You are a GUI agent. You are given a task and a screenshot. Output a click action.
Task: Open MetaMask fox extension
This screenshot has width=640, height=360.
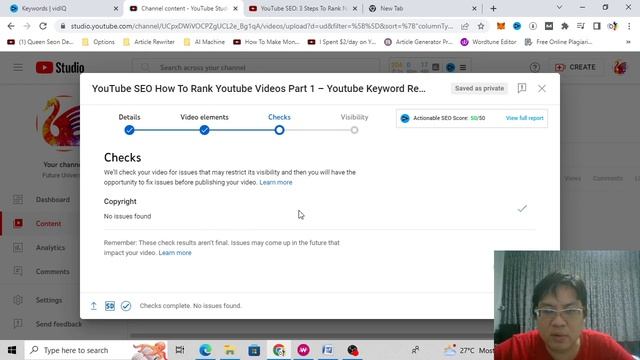click(x=501, y=26)
